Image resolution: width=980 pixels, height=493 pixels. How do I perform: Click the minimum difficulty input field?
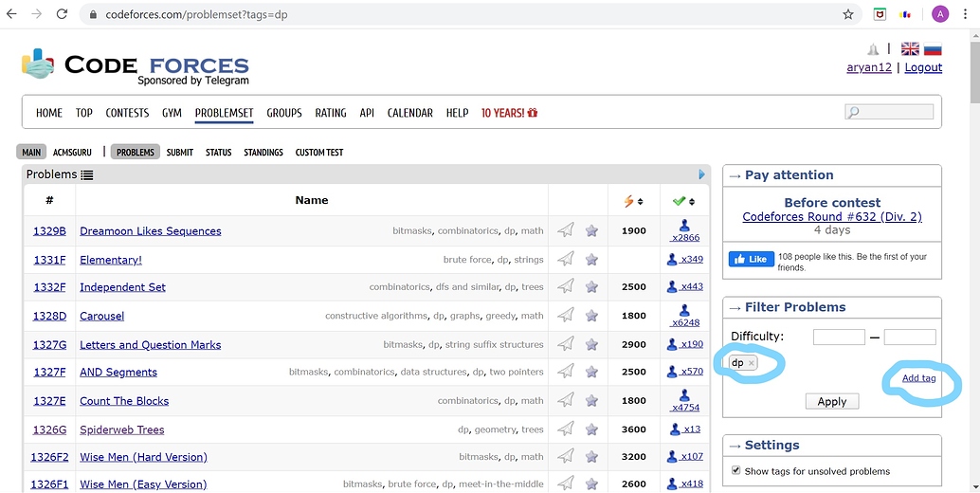pyautogui.click(x=839, y=338)
